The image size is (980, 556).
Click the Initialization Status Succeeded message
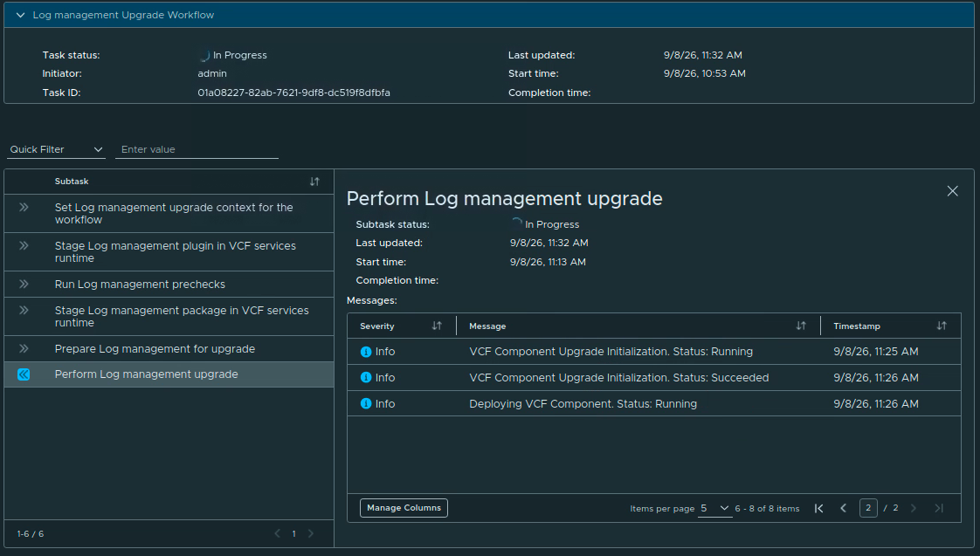click(x=618, y=377)
